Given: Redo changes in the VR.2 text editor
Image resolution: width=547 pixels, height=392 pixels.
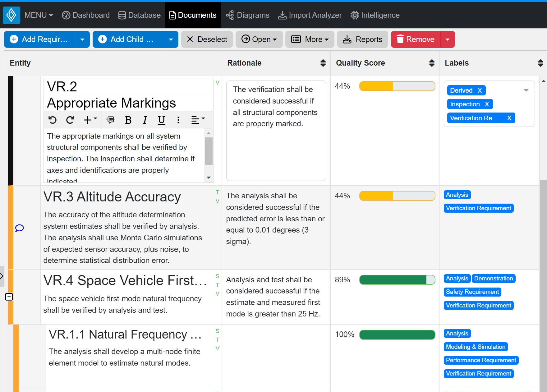Looking at the screenshot, I should (x=70, y=120).
